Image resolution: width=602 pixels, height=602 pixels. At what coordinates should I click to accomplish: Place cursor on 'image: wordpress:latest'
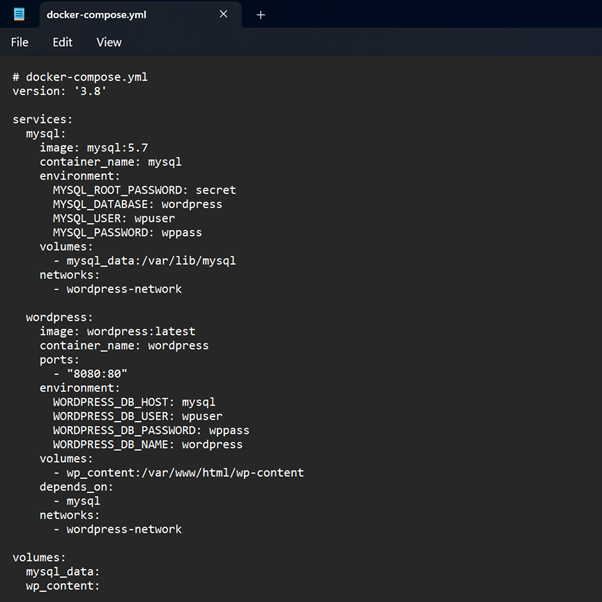[x=117, y=331]
